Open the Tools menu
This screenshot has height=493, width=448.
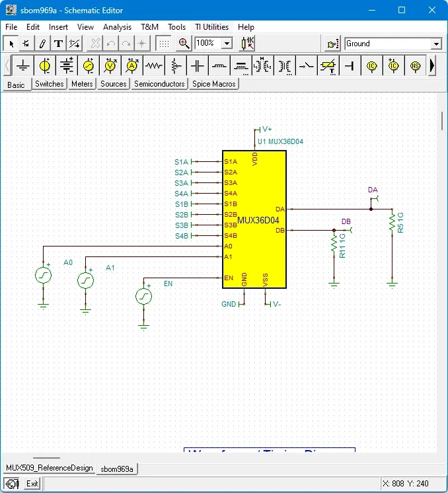[176, 27]
